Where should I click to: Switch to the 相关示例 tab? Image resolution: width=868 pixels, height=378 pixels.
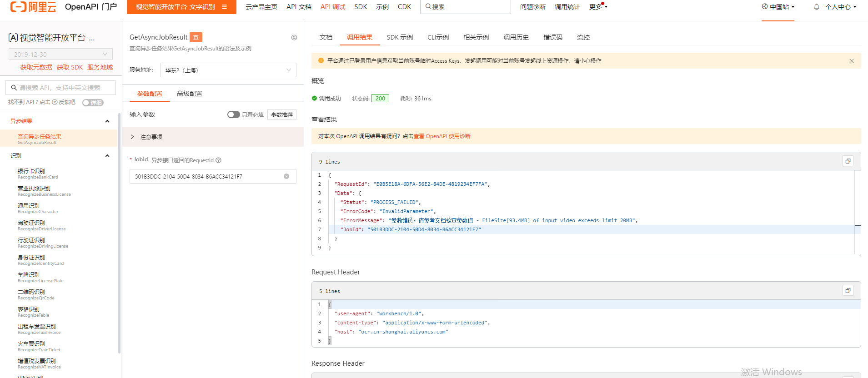pyautogui.click(x=476, y=37)
